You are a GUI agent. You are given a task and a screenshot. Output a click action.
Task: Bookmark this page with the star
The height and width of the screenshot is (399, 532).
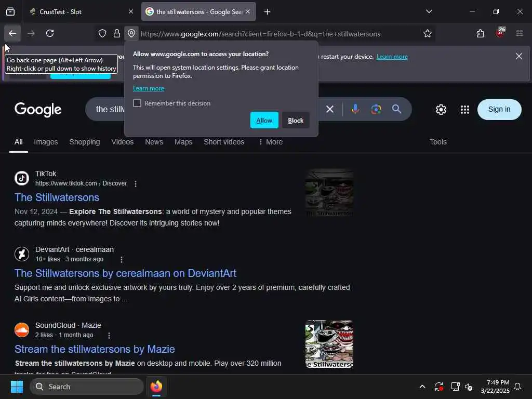428,34
